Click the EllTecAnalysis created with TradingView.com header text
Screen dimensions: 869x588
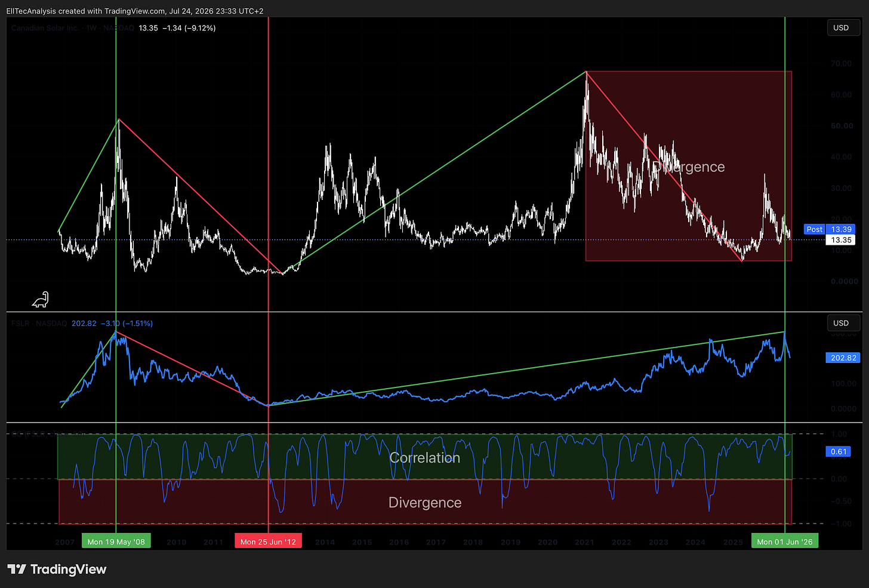click(135, 11)
